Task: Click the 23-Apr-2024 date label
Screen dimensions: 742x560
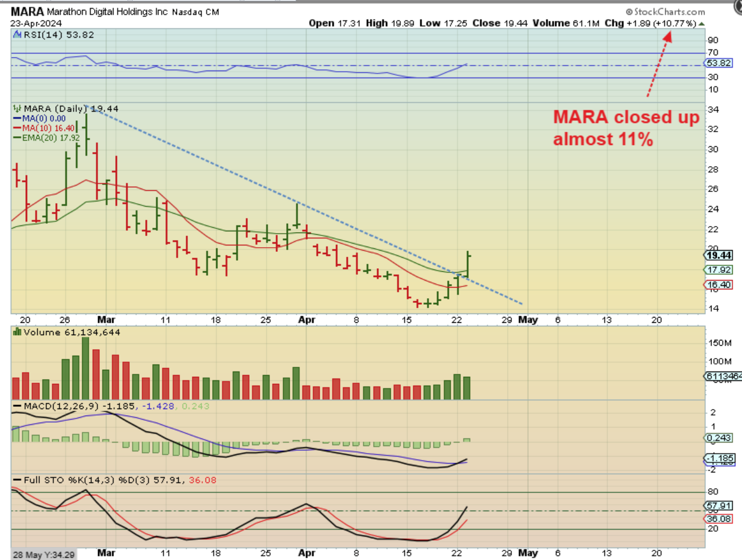Action: pyautogui.click(x=36, y=23)
